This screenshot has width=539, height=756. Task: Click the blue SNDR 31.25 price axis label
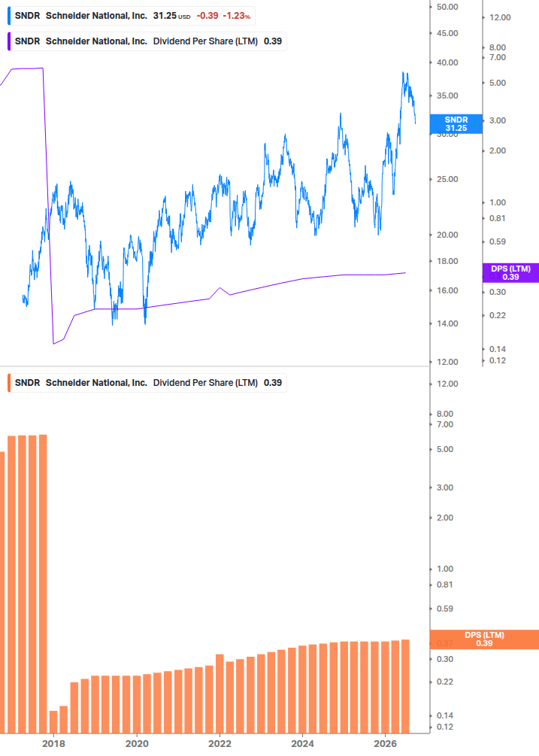click(x=456, y=124)
